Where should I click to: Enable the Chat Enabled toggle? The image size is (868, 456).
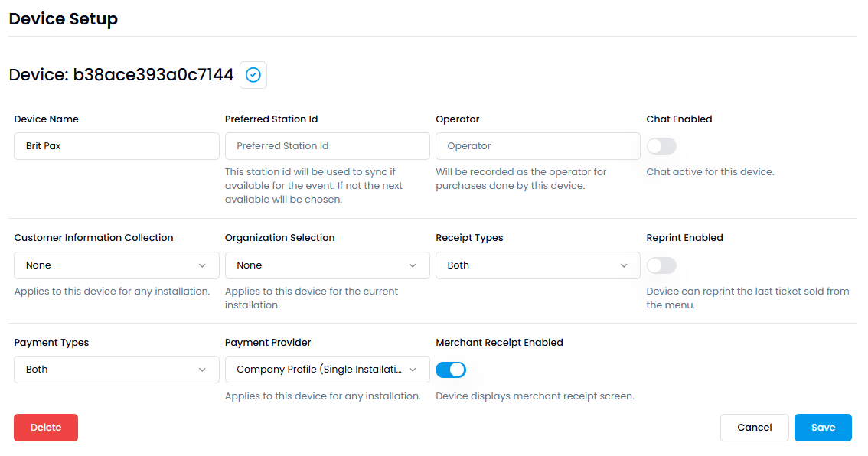coord(661,146)
